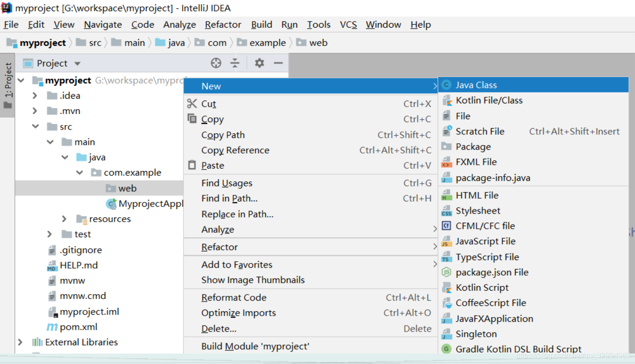
Task: Click the HELP.md markdown file icon
Action: [52, 265]
